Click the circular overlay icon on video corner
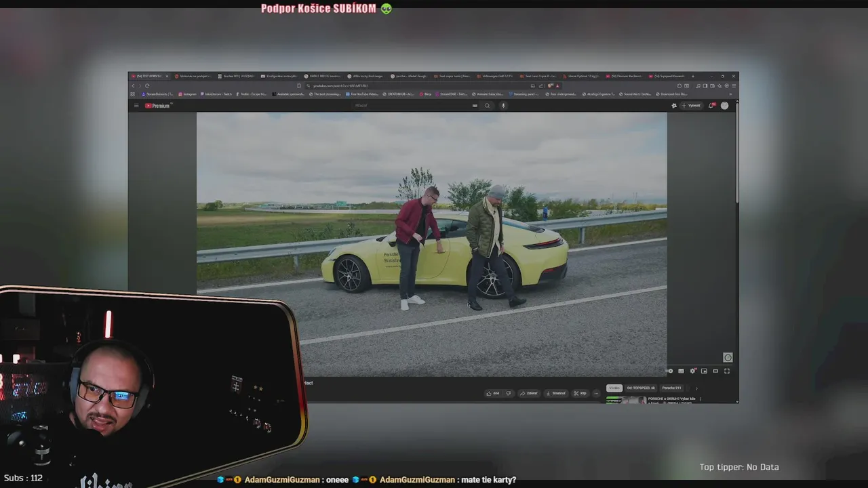This screenshot has height=488, width=868. point(728,357)
